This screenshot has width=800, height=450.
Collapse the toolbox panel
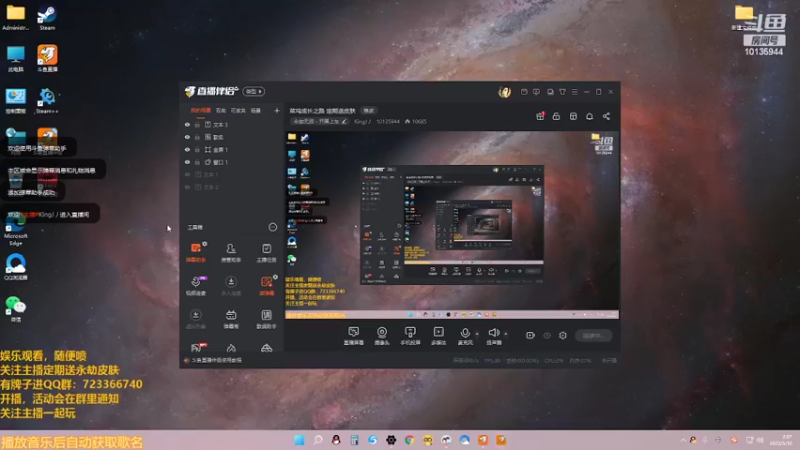coord(272,227)
